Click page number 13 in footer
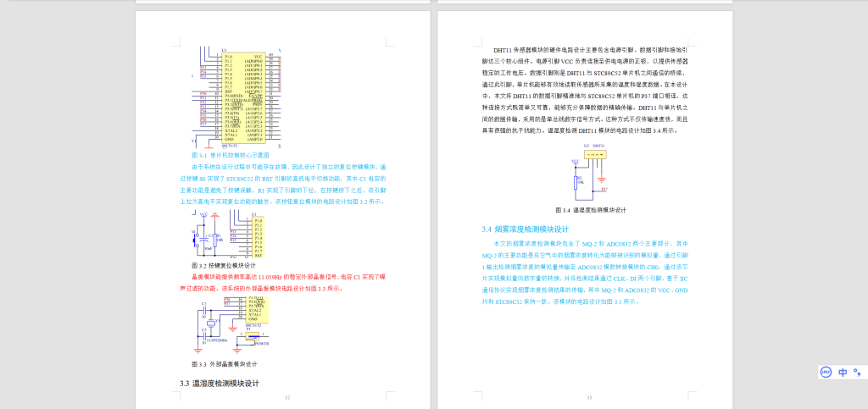This screenshot has width=868, height=409. 590,397
